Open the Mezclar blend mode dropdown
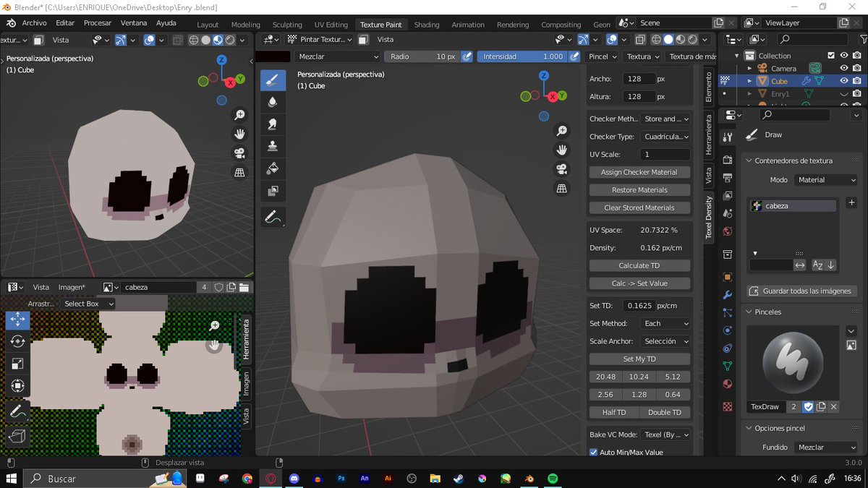This screenshot has width=868, height=488. (x=338, y=56)
